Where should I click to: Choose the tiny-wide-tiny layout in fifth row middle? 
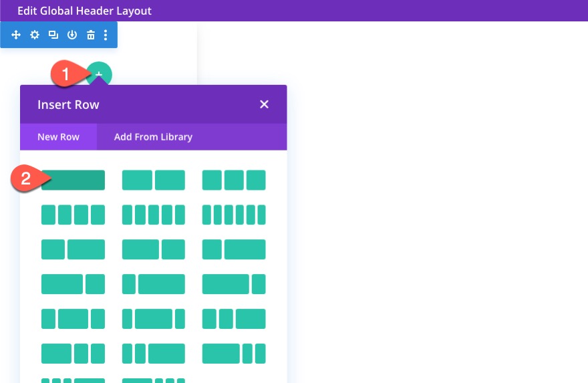tap(154, 319)
